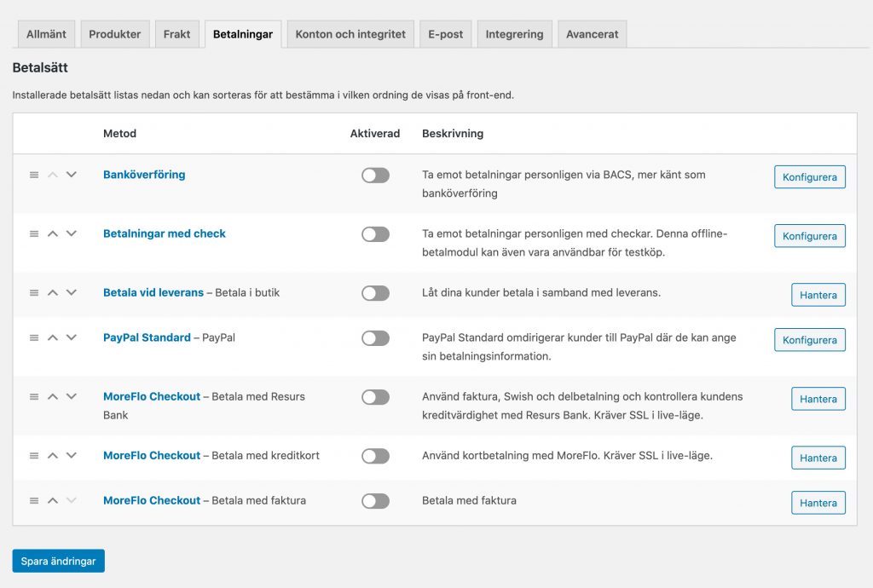Move MoreFlo kreditkort row up

[x=53, y=456]
